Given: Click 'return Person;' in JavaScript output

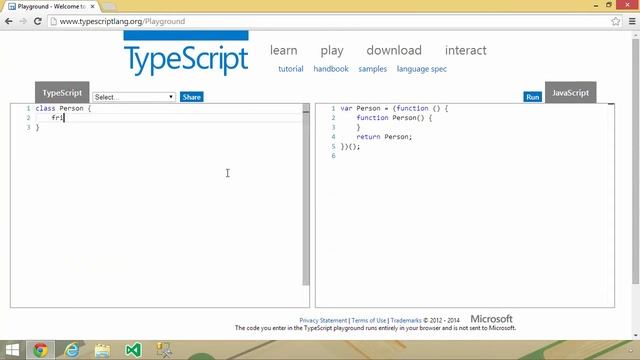Looking at the screenshot, I should click(x=384, y=137).
